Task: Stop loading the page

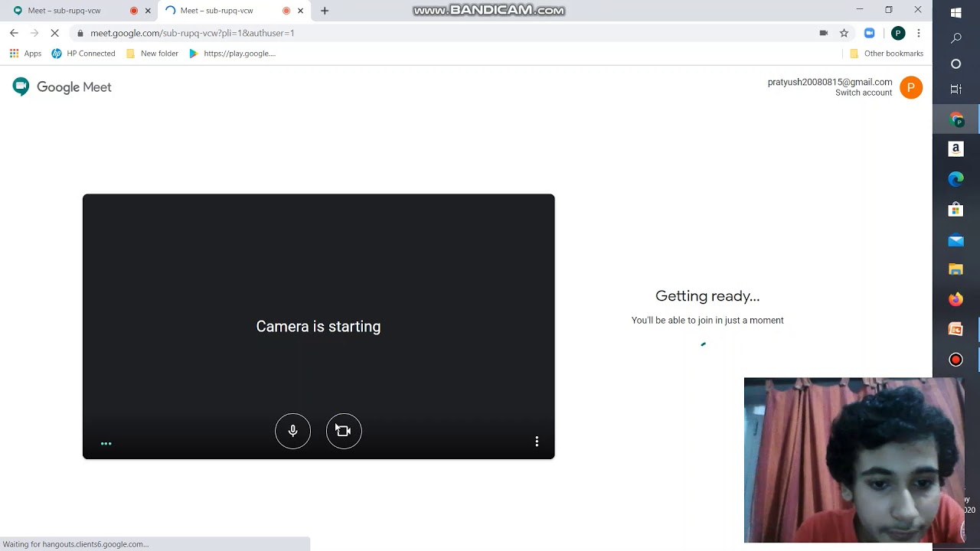Action: click(54, 33)
